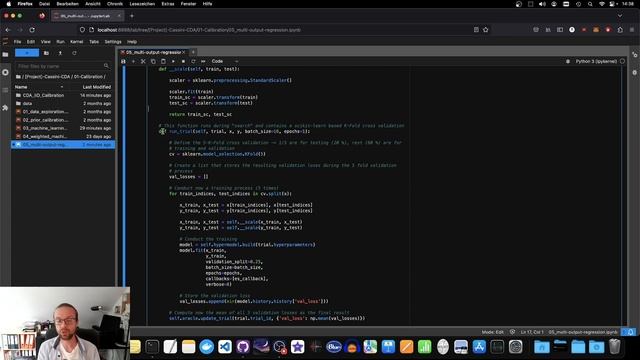Select the 01_data_exploration notebook file
Screen dimensions: 640x360
click(x=63, y=111)
